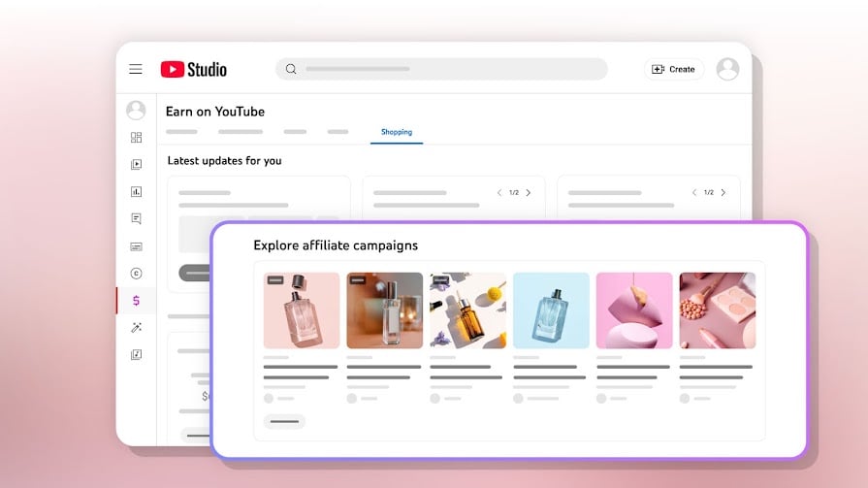Click inside the Studio search field

pyautogui.click(x=441, y=69)
